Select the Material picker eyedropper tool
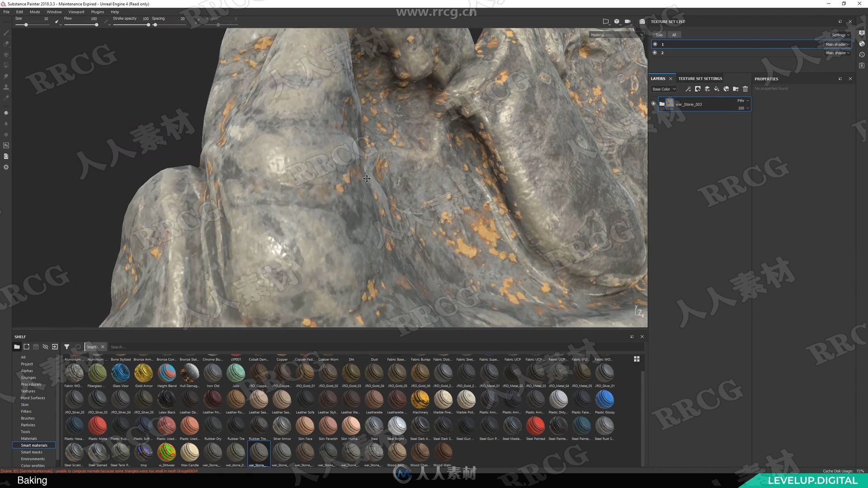Viewport: 868px width, 488px height. 6,98
